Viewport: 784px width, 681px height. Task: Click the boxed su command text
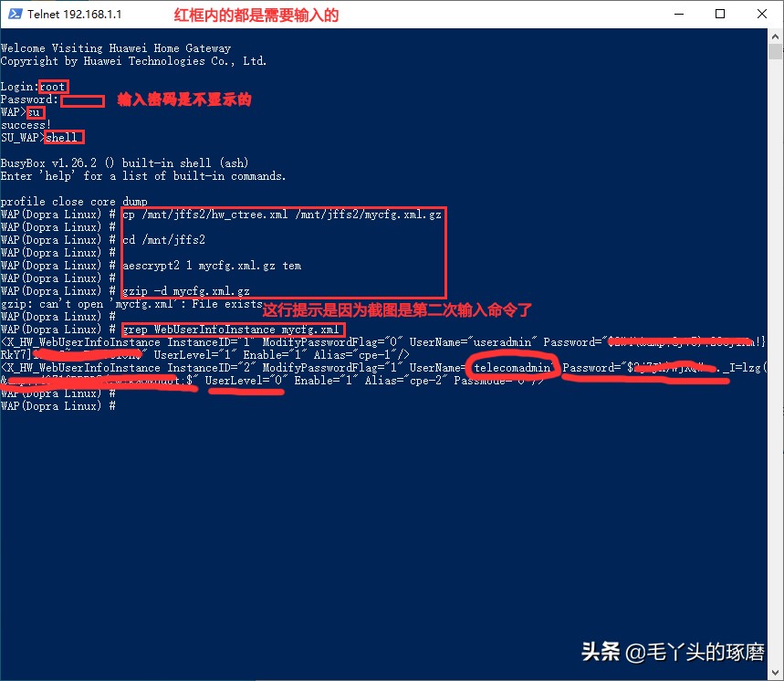[x=36, y=112]
